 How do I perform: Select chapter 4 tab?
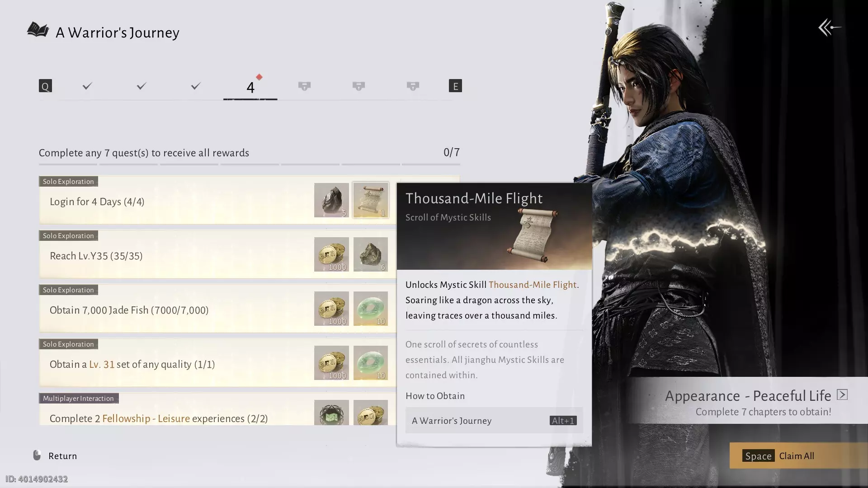click(250, 87)
